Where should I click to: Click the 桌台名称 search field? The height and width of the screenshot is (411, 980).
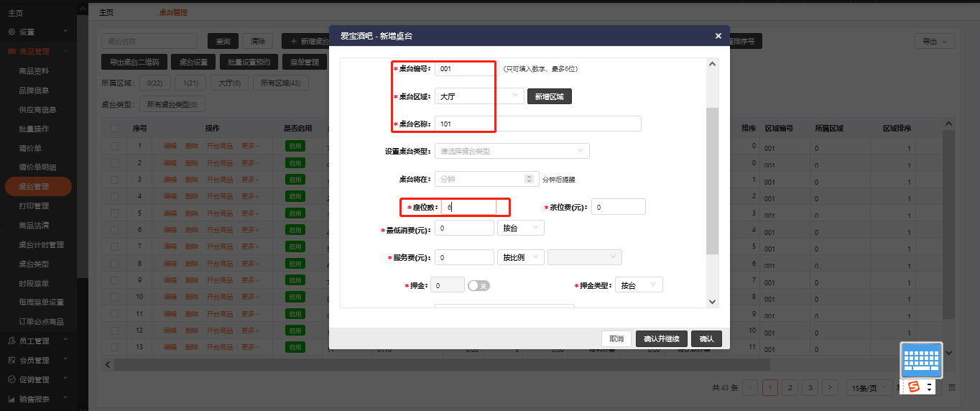tap(149, 41)
